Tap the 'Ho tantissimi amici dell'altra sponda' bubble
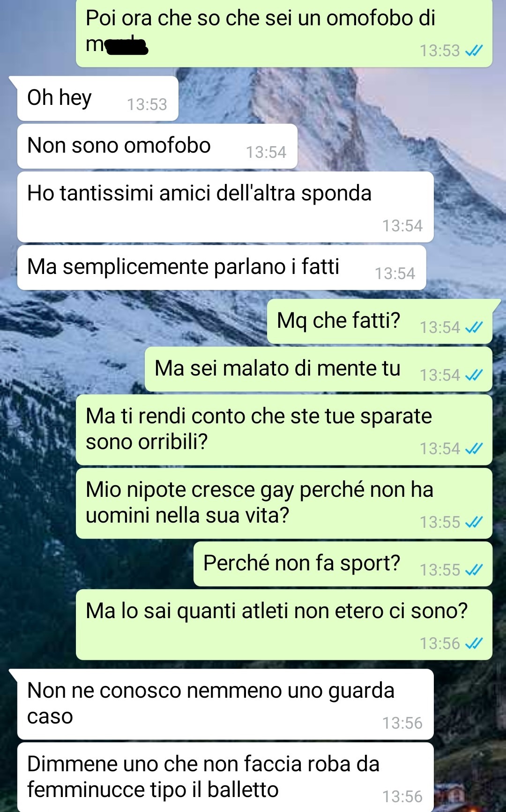This screenshot has height=812, width=506. tap(225, 207)
